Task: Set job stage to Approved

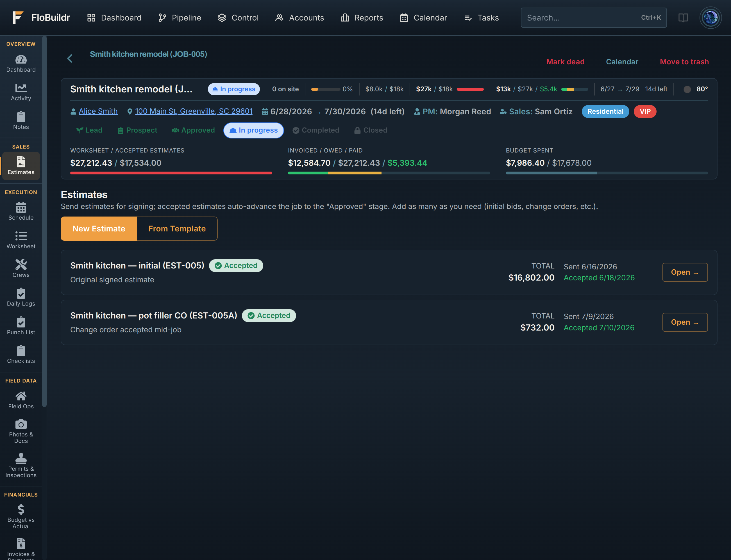Action: click(x=193, y=130)
